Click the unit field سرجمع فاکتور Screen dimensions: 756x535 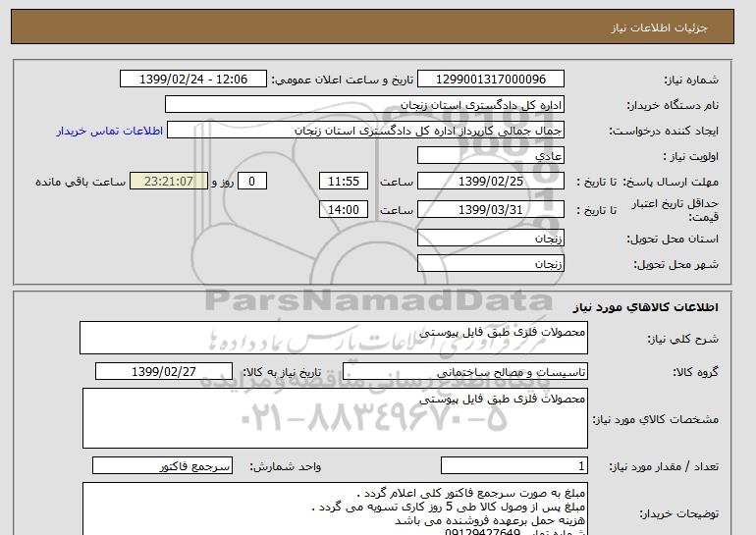[x=162, y=465]
